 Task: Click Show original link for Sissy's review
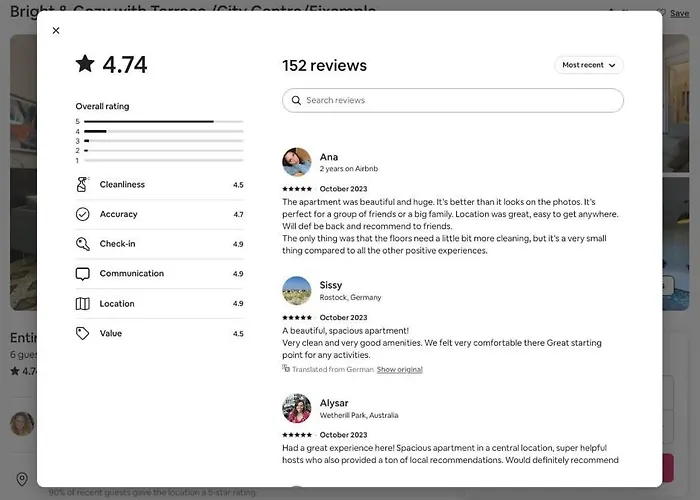(x=400, y=369)
